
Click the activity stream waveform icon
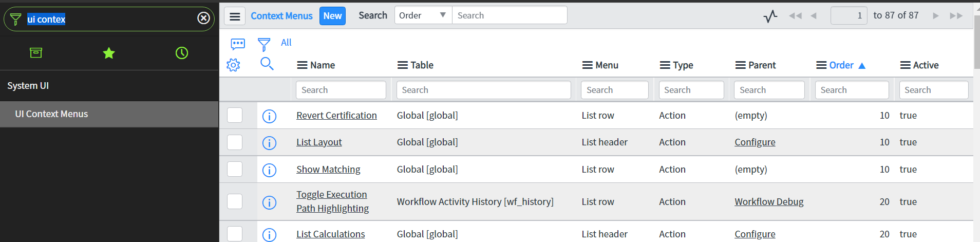pos(770,16)
